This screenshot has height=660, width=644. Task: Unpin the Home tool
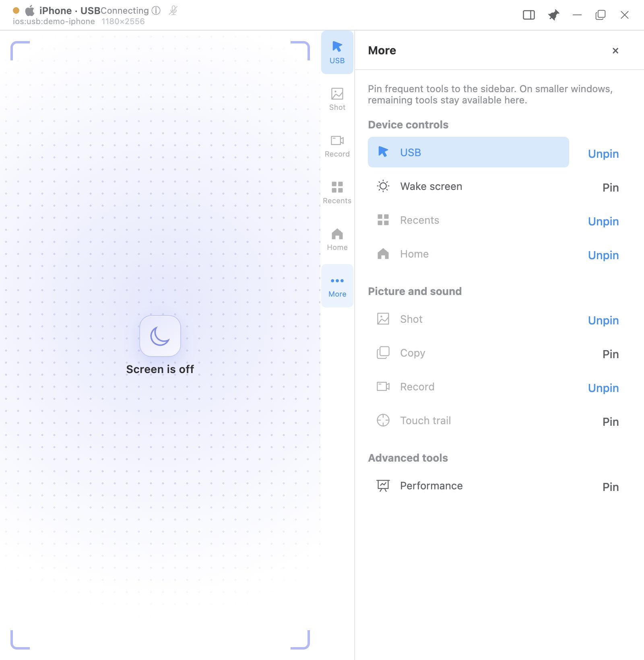(x=603, y=255)
